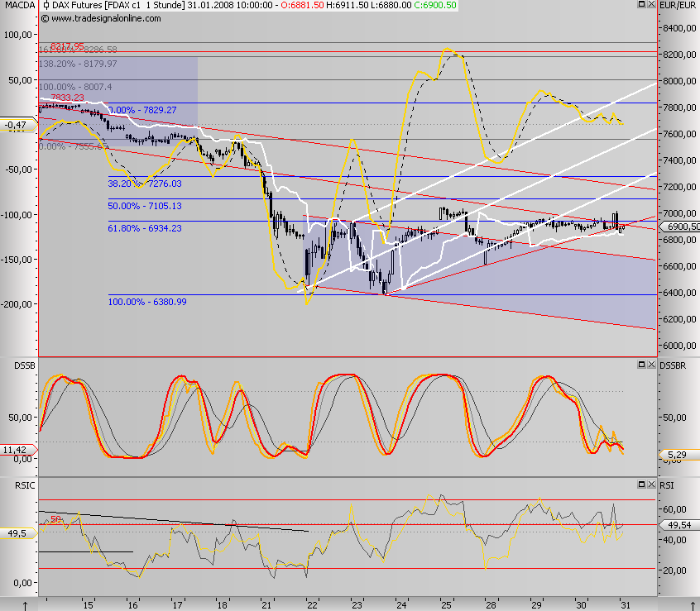The width and height of the screenshot is (700, 611).
Task: Click the 8400,00 price axis label
Action: click(679, 29)
